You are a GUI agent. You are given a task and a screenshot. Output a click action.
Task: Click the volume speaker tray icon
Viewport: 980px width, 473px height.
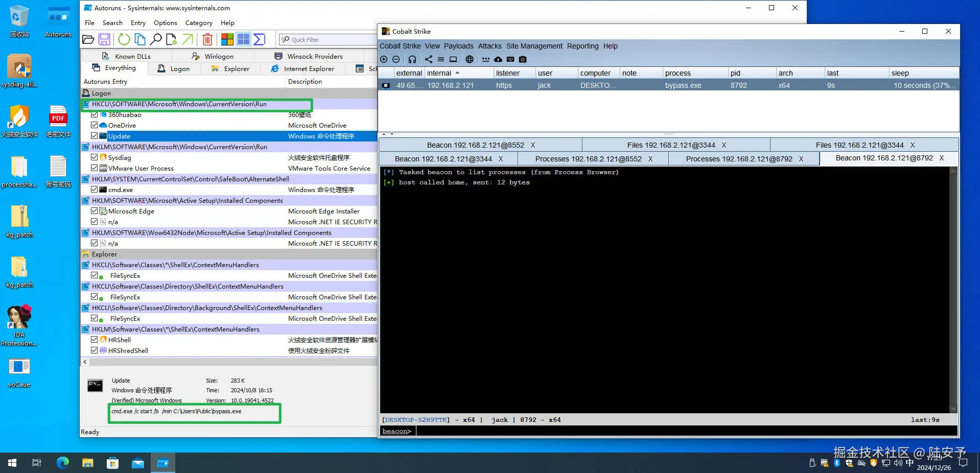(x=898, y=463)
